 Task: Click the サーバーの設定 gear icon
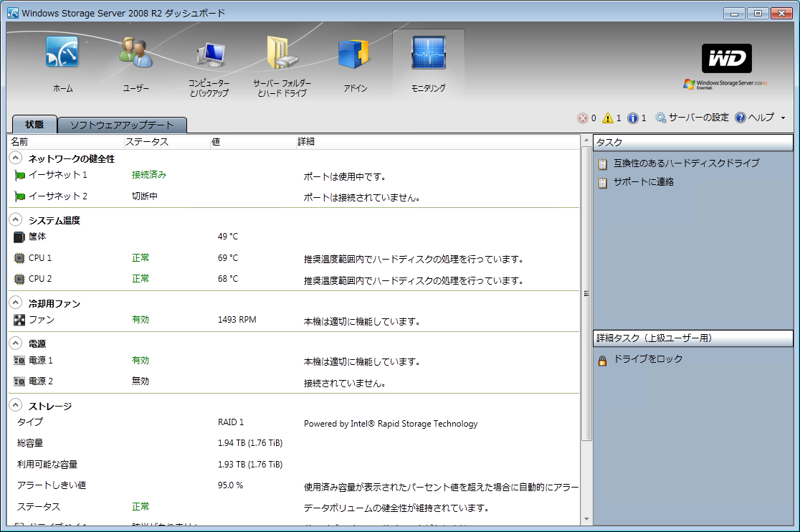pyautogui.click(x=661, y=118)
